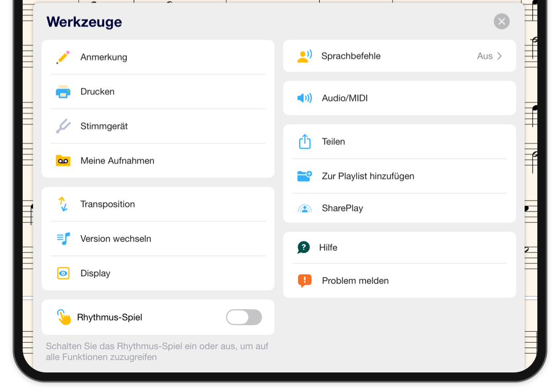560x392 pixels.
Task: Open the Stimmgerät tuning fork icon
Action: 63,127
